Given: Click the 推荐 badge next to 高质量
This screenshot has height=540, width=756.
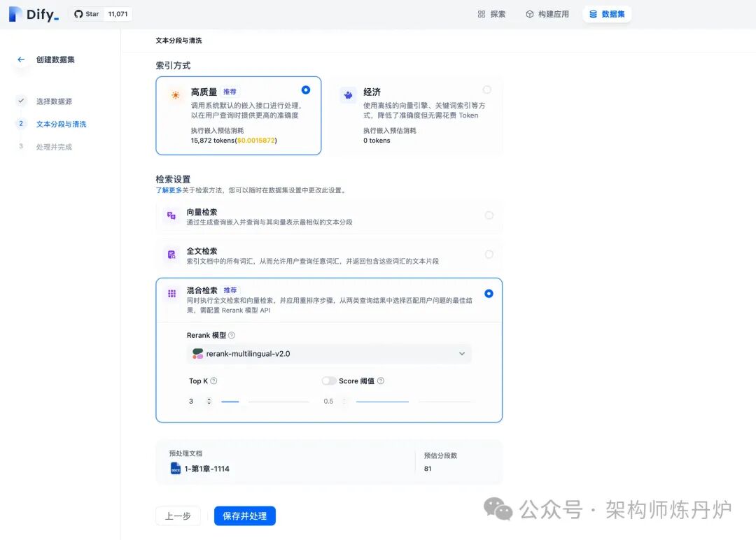Looking at the screenshot, I should pos(230,92).
